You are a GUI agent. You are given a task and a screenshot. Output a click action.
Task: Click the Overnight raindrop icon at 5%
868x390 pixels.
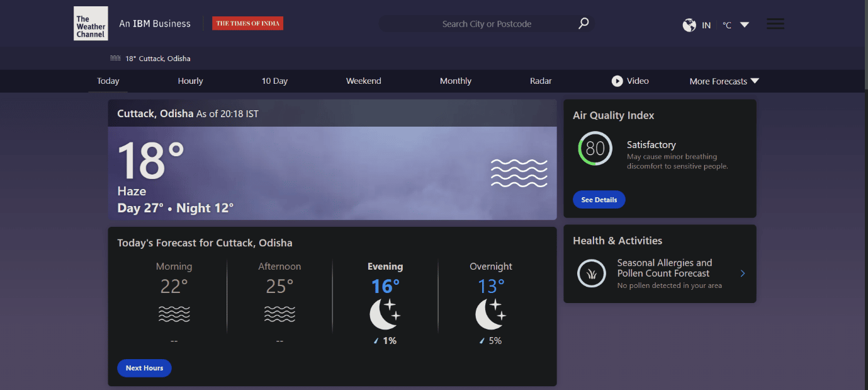pyautogui.click(x=482, y=341)
